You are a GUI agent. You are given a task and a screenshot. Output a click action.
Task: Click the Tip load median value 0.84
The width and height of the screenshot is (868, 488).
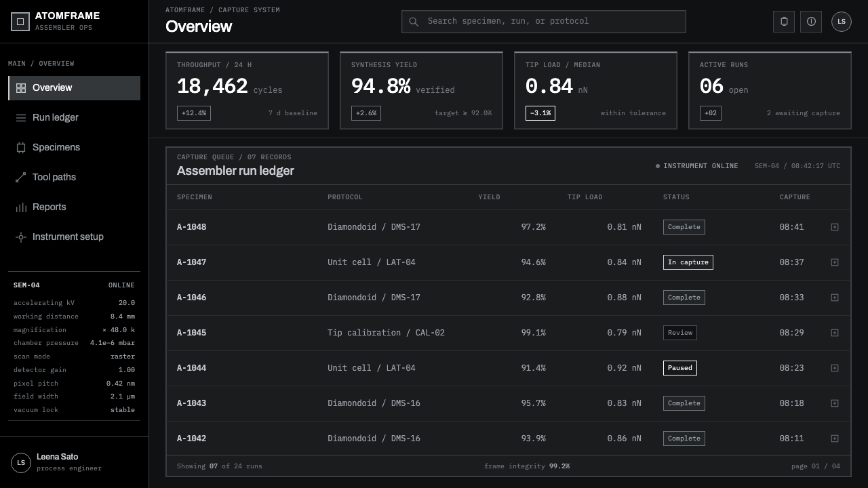(x=549, y=87)
